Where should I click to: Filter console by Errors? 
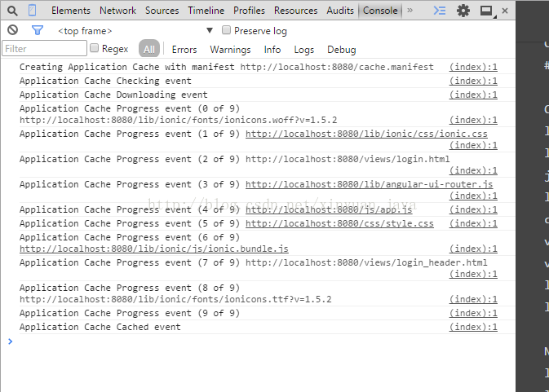point(184,50)
